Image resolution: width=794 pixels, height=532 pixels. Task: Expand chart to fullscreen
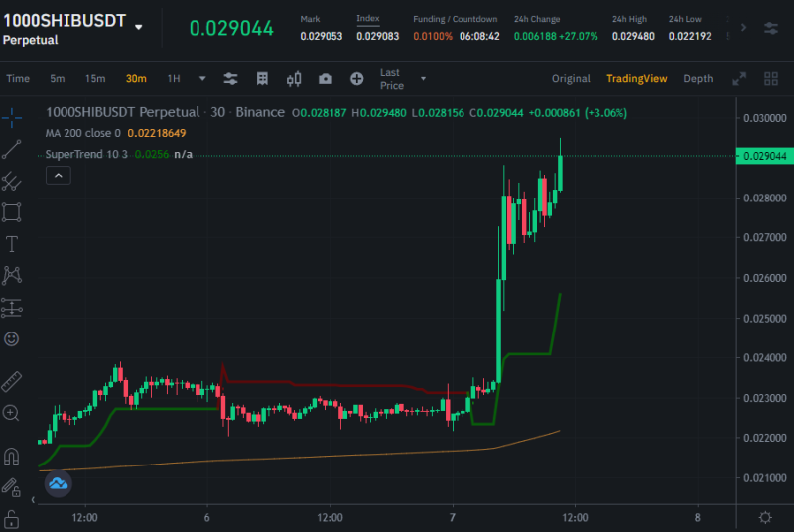(739, 79)
